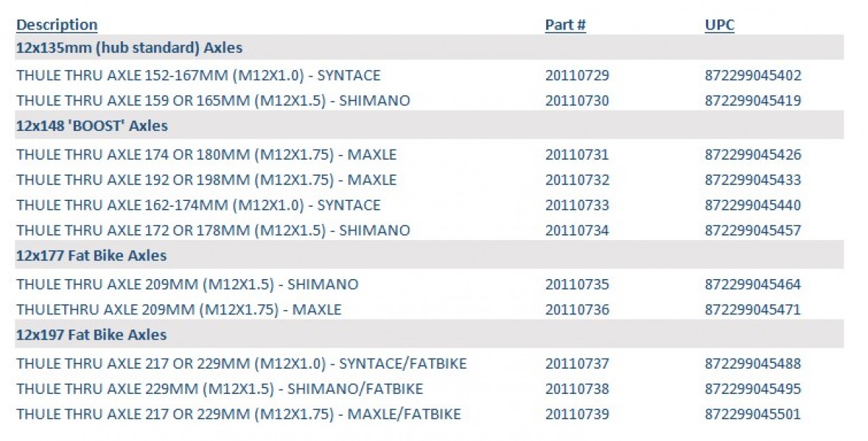Select the 12x197 Fat Bike Axles heading

pyautogui.click(x=91, y=335)
